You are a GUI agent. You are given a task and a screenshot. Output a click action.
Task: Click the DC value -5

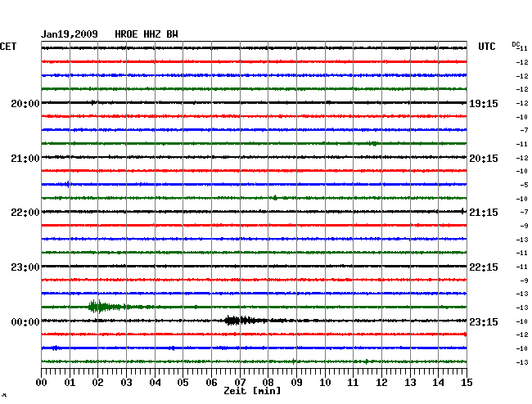coord(524,185)
